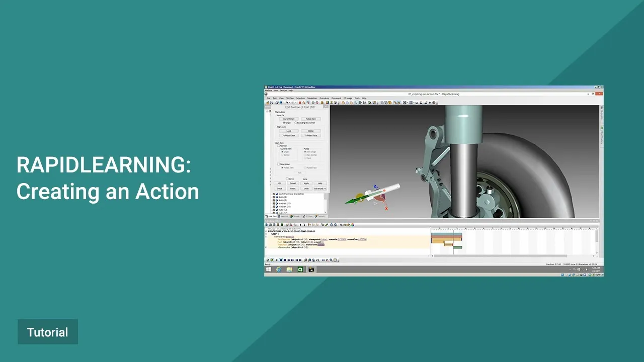Click the Reset button

(293, 189)
